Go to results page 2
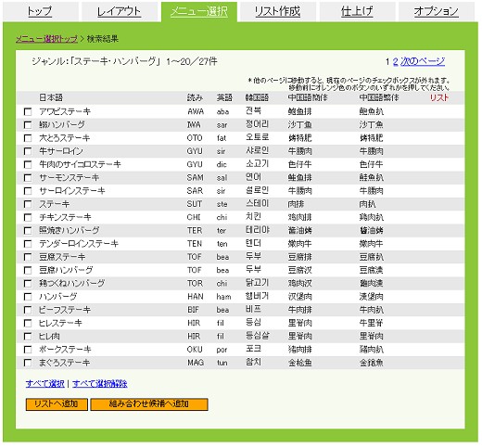The image size is (482, 448). click(x=395, y=61)
